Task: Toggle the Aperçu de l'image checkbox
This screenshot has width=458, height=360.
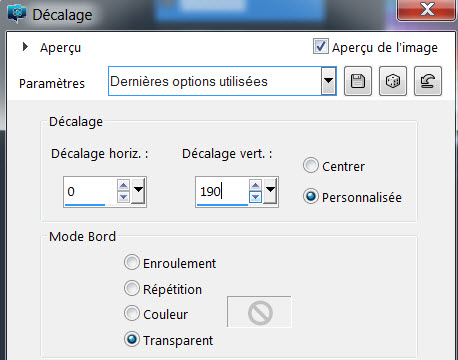Action: 320,46
